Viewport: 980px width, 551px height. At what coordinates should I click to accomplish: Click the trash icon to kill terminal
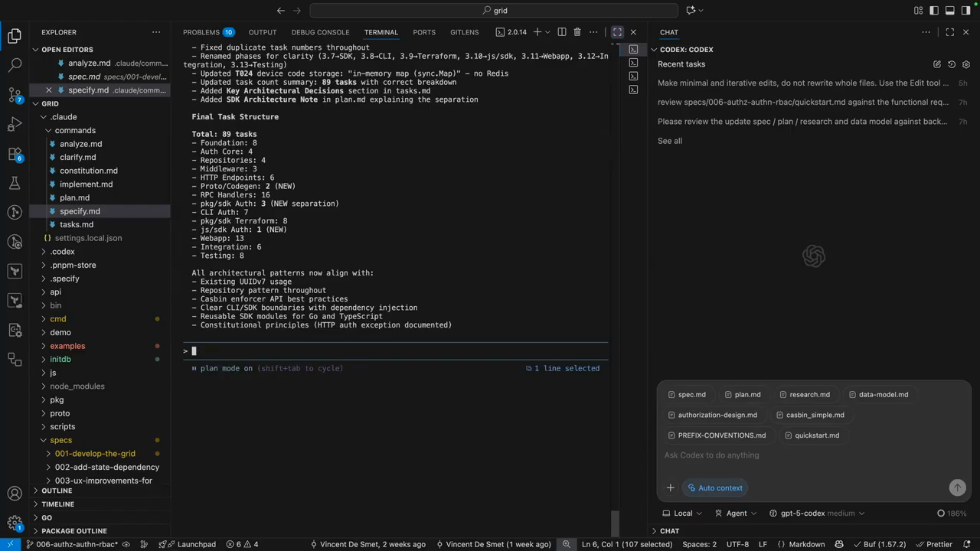577,32
